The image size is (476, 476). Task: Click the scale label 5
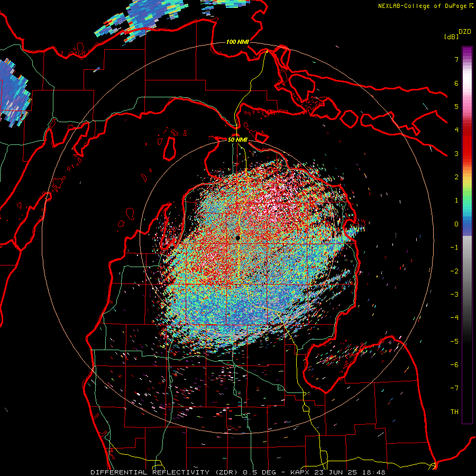click(456, 106)
